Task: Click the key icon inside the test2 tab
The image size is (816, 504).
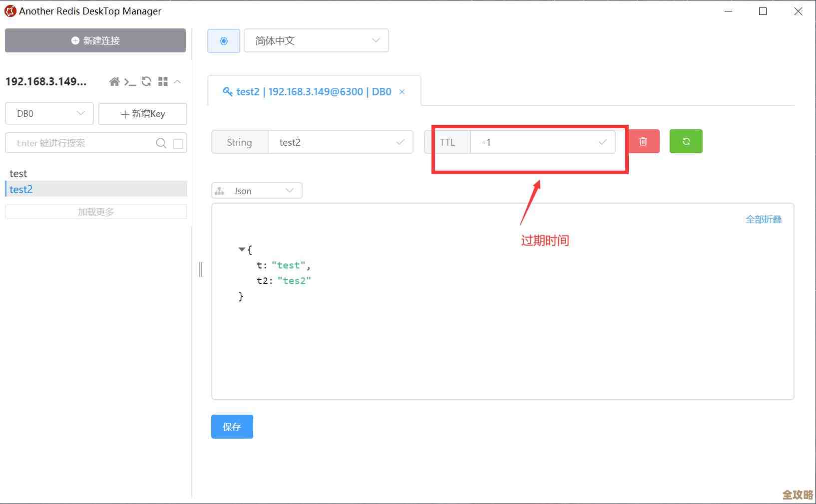Action: 228,91
